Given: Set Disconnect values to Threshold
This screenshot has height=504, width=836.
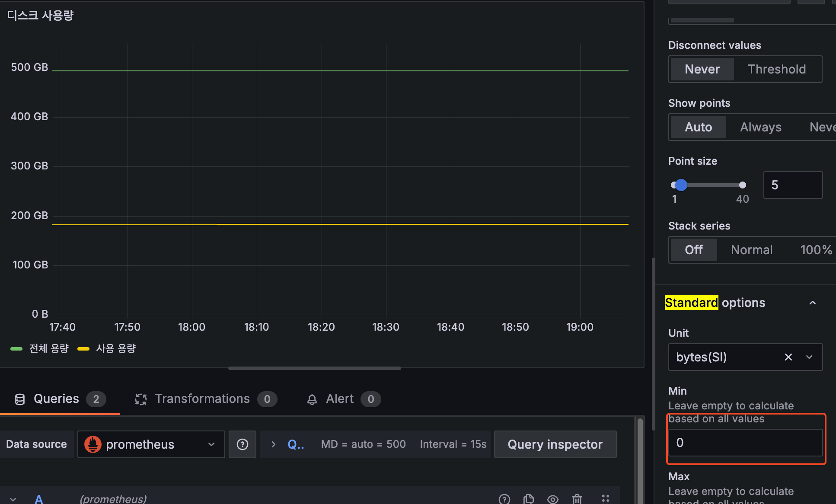Looking at the screenshot, I should [776, 69].
